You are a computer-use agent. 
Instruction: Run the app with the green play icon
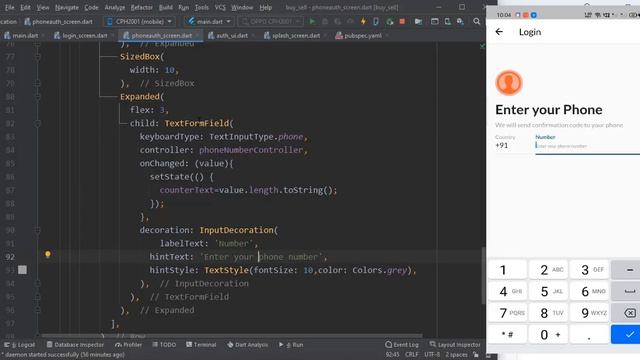point(312,21)
